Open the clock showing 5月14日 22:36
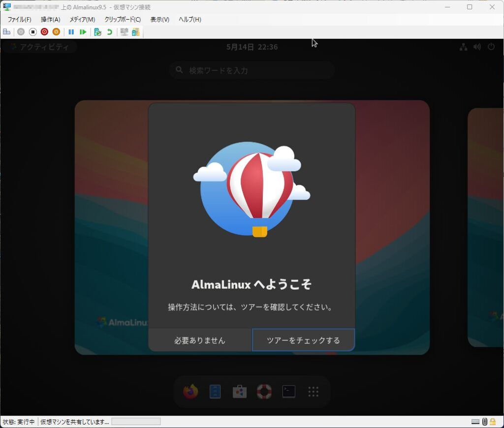 (252, 47)
